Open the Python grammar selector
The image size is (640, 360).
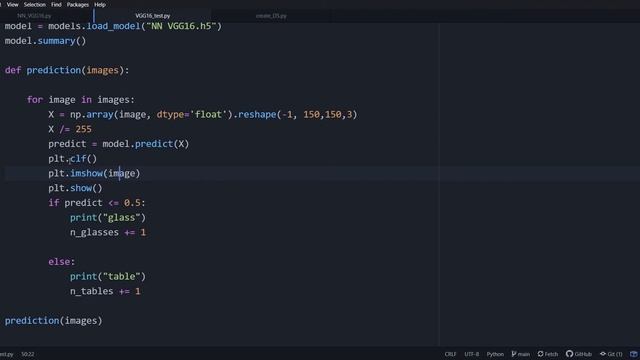[495, 354]
